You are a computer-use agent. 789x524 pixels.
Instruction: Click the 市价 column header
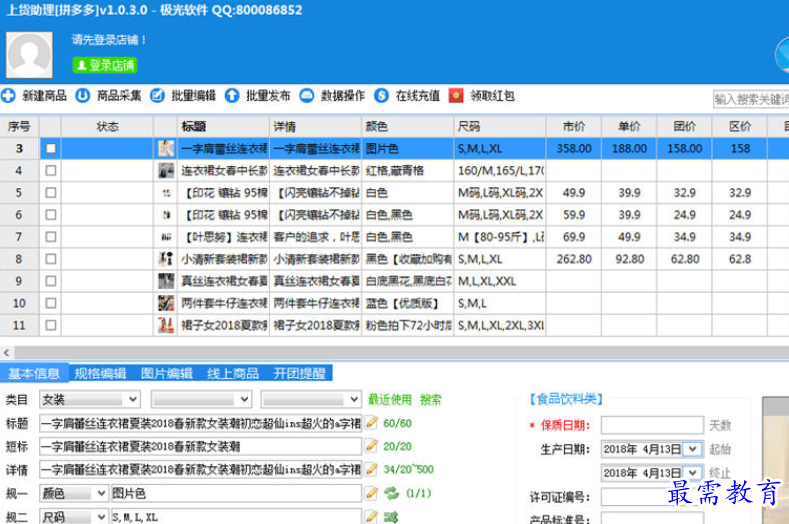tap(574, 126)
